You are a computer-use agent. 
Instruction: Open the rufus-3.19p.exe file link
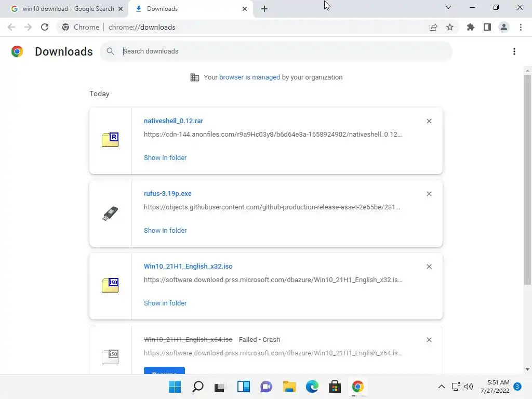coord(168,193)
